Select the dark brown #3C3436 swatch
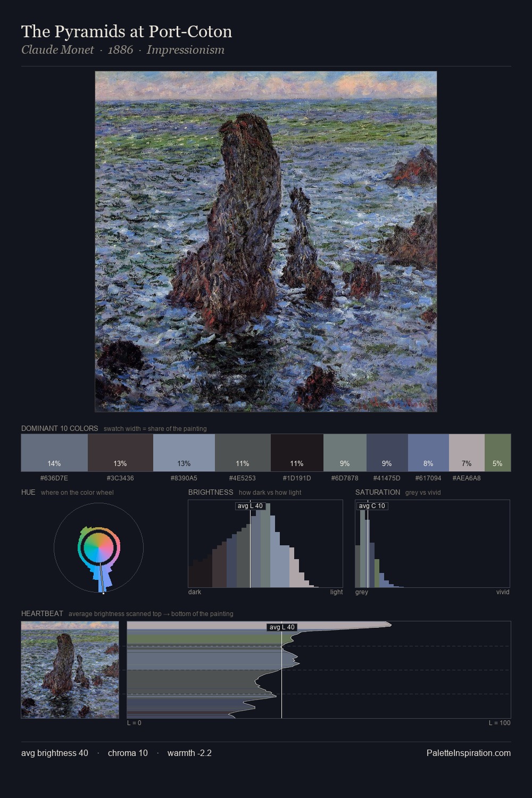The height and width of the screenshot is (798, 532). [x=120, y=453]
